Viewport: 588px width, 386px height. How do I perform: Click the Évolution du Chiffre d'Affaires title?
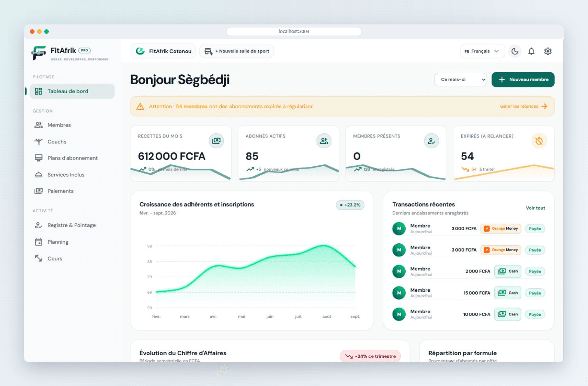click(x=183, y=353)
